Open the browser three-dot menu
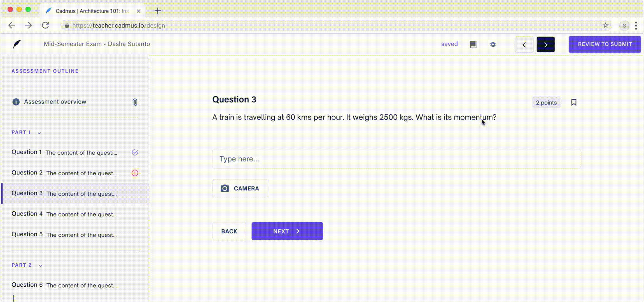 636,25
